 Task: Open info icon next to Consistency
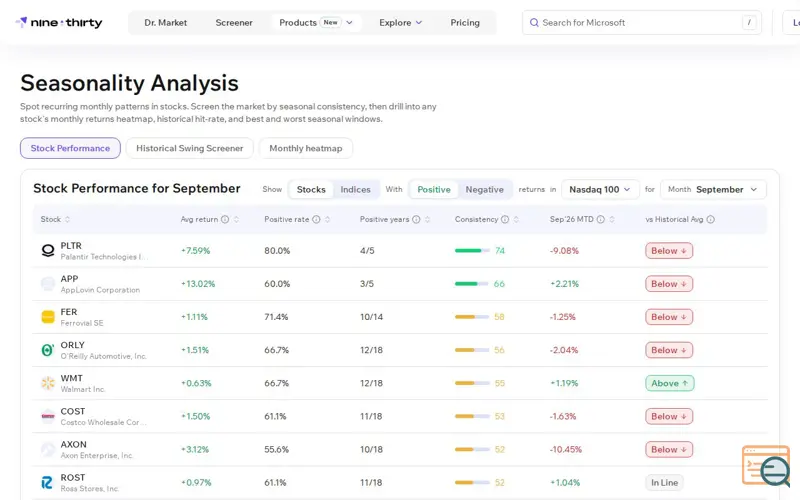(505, 219)
